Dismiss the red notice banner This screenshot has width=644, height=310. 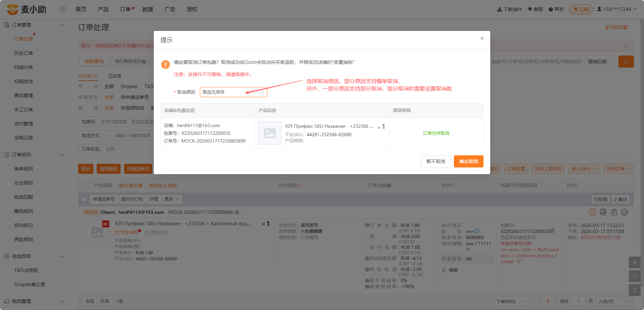[626, 46]
